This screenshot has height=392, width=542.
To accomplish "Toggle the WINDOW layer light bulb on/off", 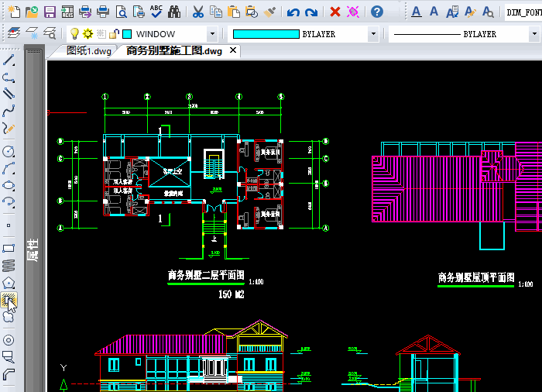I will [x=74, y=34].
